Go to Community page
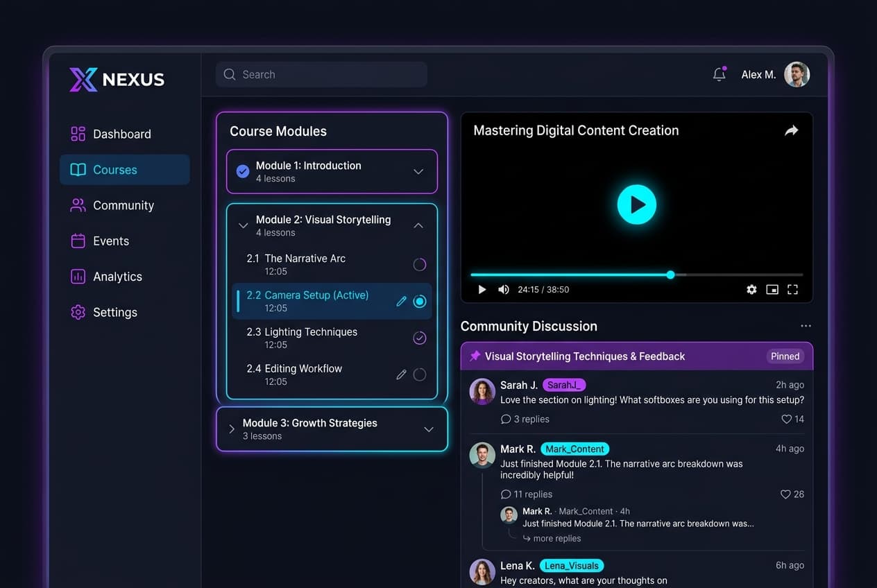 point(125,205)
